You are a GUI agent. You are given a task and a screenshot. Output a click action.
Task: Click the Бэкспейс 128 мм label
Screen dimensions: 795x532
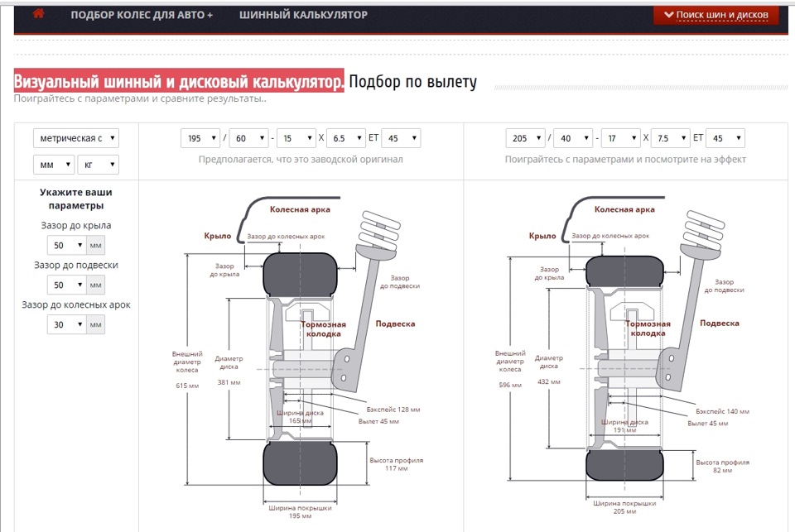(393, 410)
